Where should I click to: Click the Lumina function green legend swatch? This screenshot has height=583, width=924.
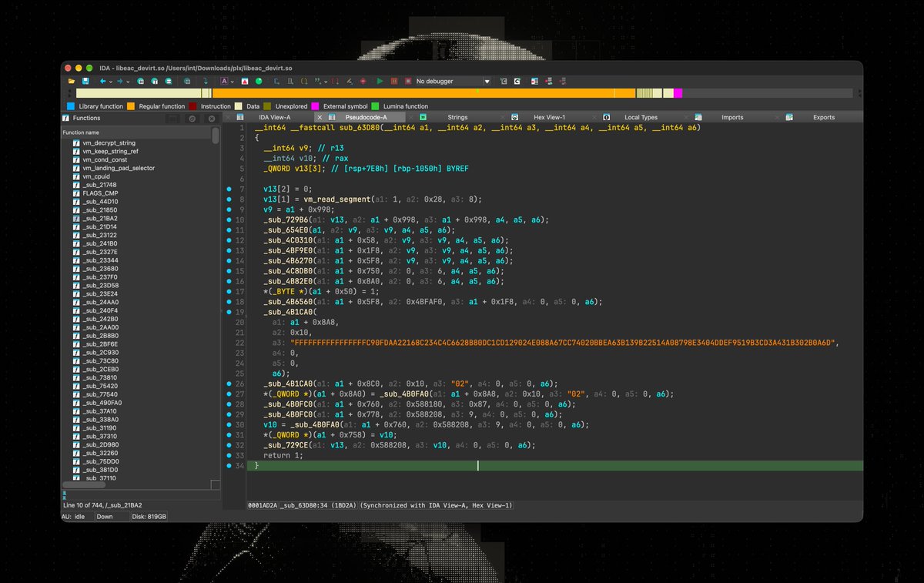tap(375, 106)
